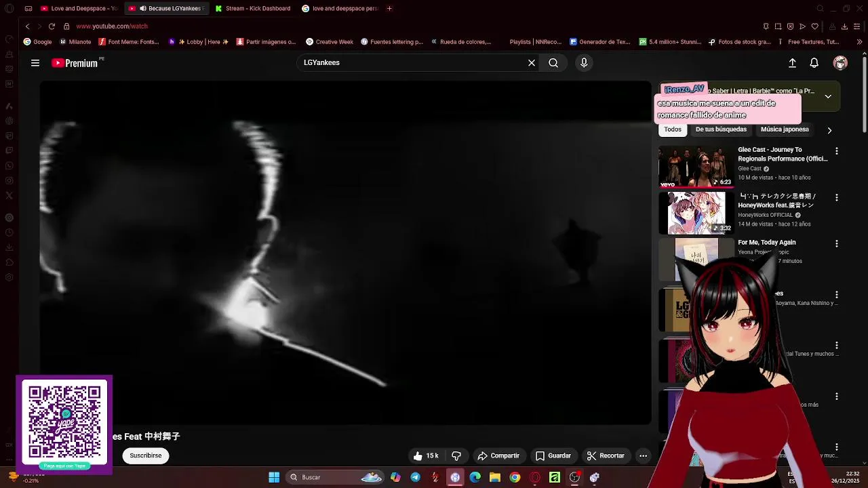
Task: Open Telegram from the taskbar
Action: [x=415, y=477]
